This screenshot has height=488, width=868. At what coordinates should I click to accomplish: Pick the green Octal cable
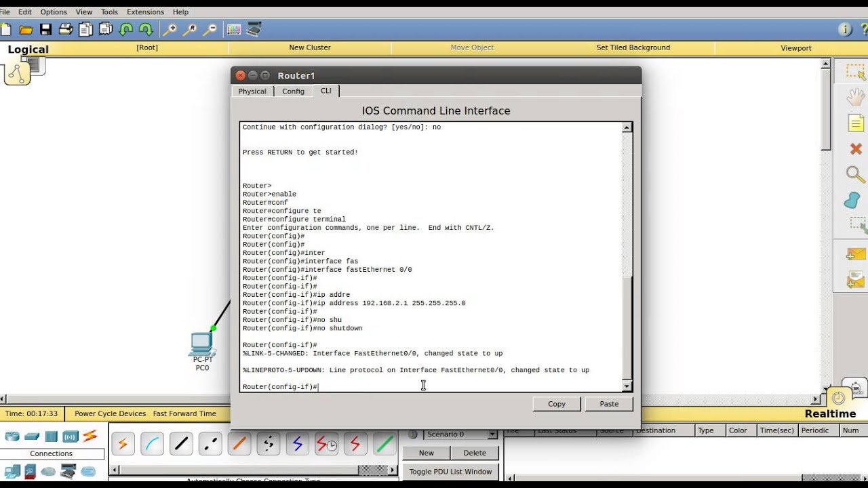pyautogui.click(x=385, y=444)
